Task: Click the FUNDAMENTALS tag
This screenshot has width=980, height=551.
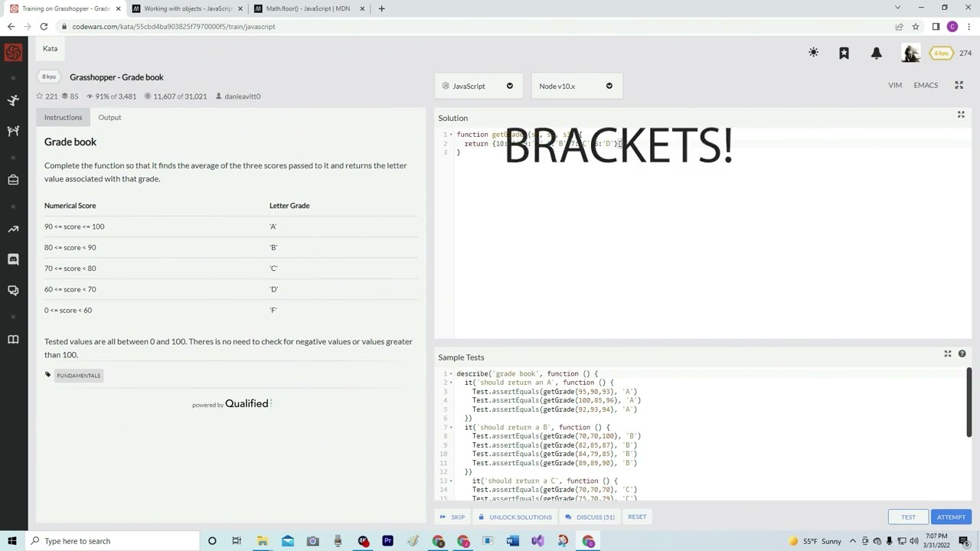Action: (x=78, y=376)
